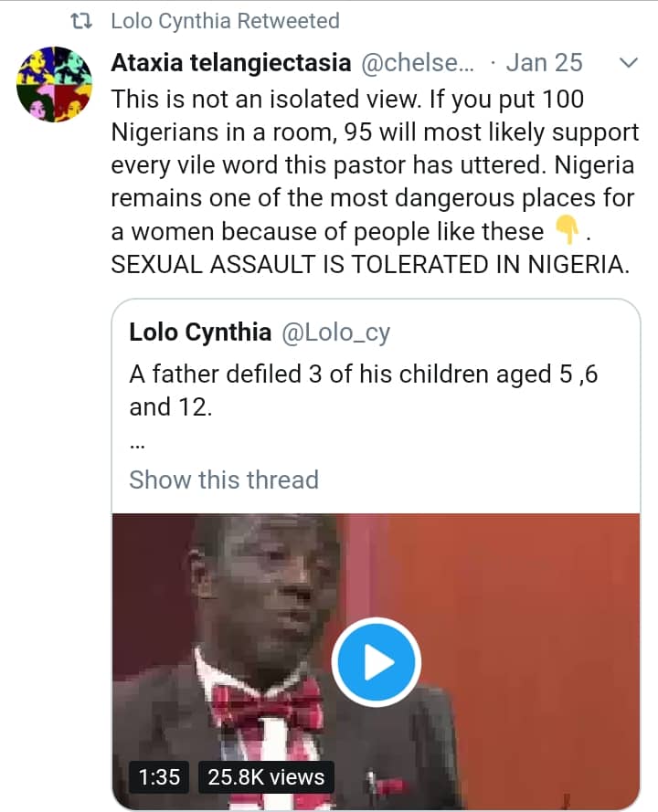Click the @Lolo_cy handle in the quoted tweet
The height and width of the screenshot is (812, 658).
[334, 332]
